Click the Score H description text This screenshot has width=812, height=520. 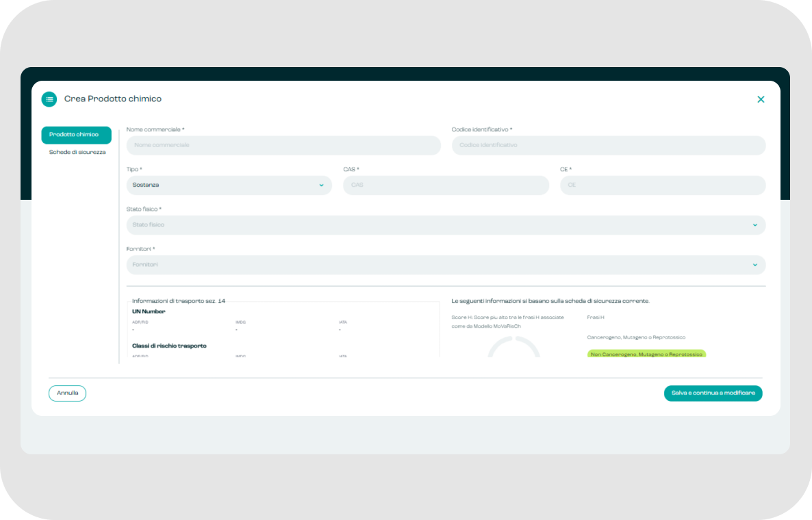[507, 322]
